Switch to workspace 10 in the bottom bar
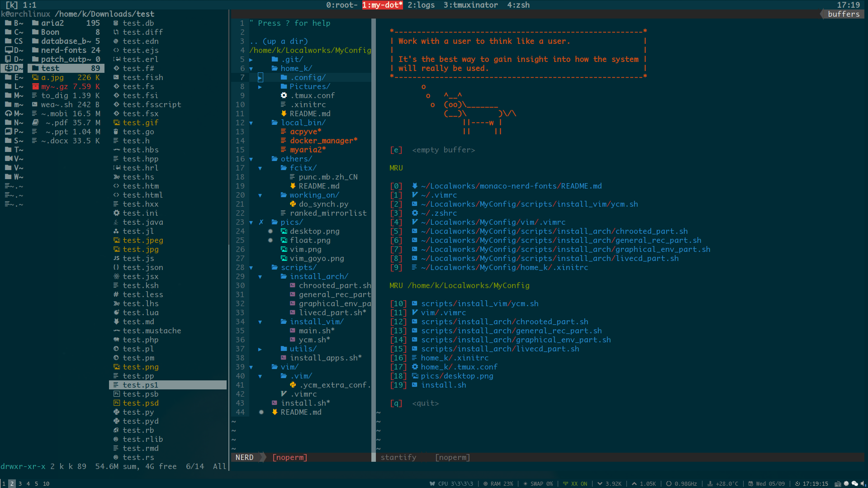 pyautogui.click(x=46, y=483)
